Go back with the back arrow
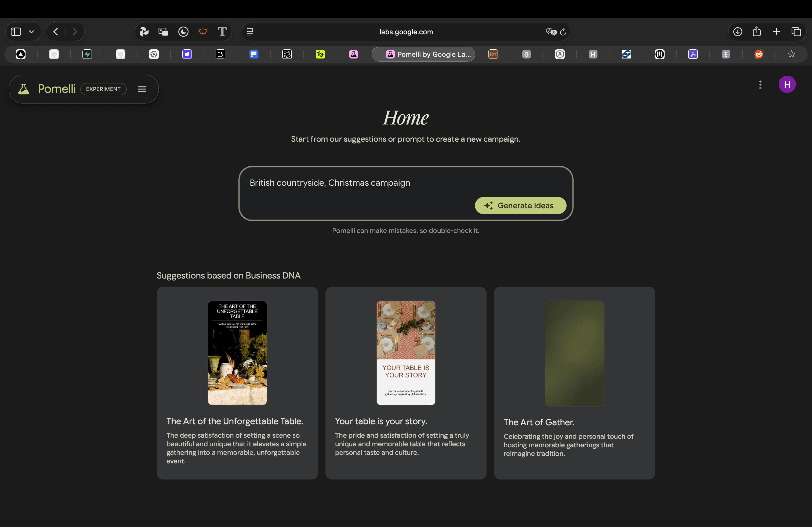Image resolution: width=812 pixels, height=527 pixels. click(56, 32)
